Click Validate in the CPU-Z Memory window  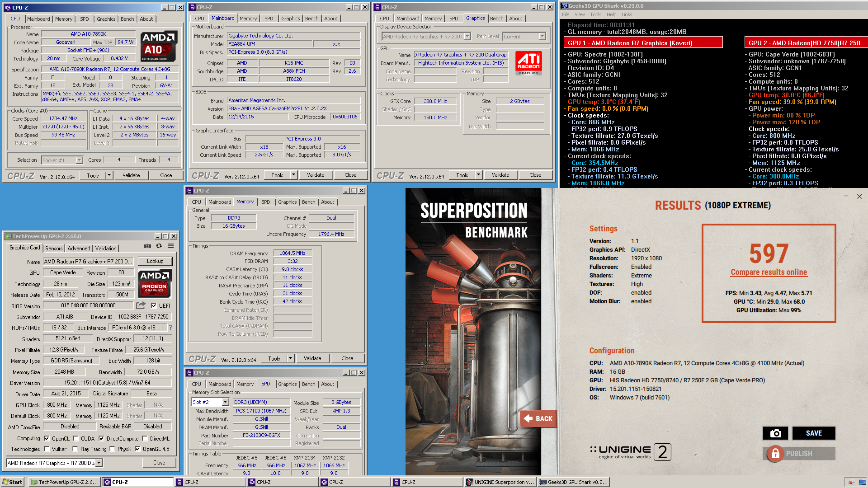pos(312,358)
